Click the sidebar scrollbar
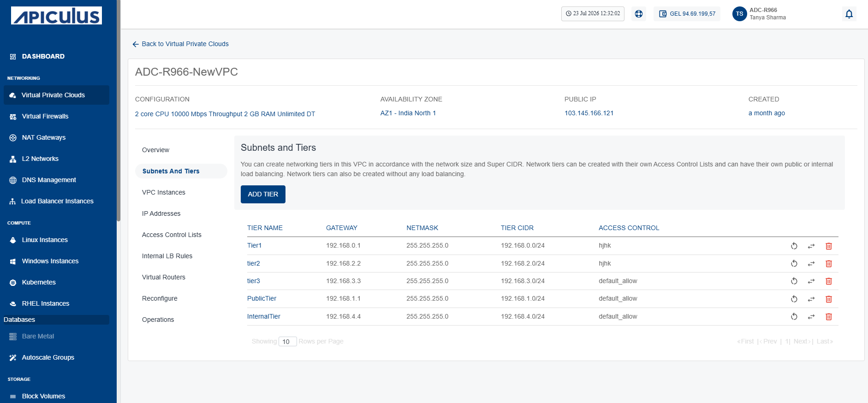The width and height of the screenshot is (868, 403). coord(119,111)
